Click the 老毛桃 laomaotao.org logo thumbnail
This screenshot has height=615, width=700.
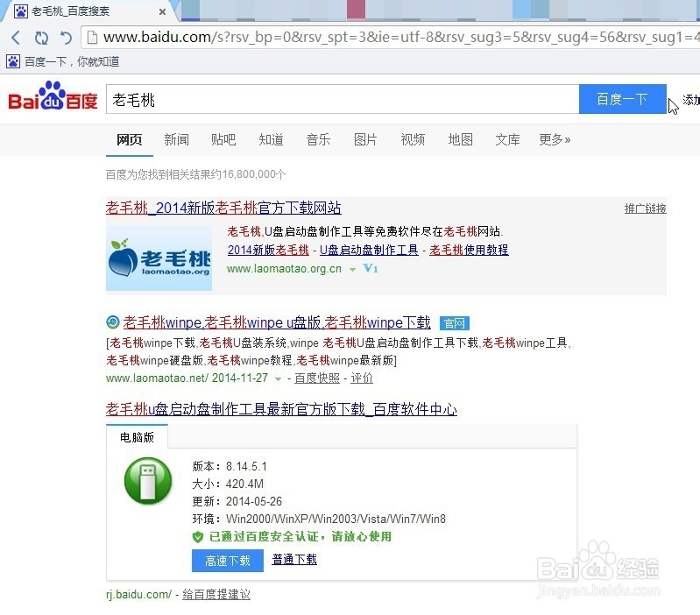coord(159,258)
